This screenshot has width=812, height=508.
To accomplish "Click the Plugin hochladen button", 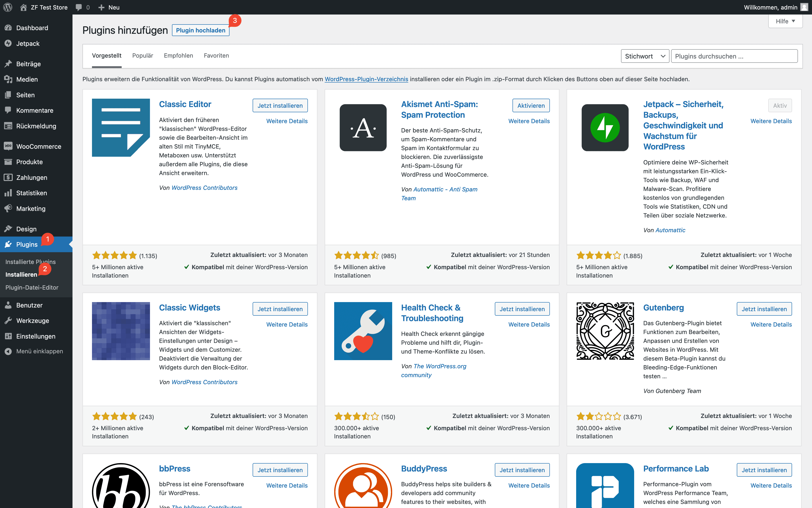I will [x=201, y=30].
